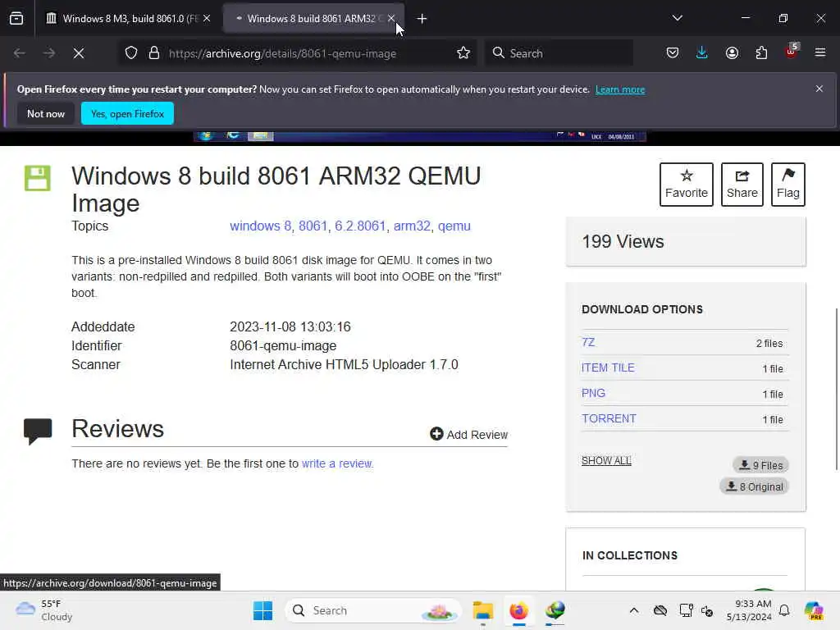
Task: Click SHOW ALL download files
Action: [606, 461]
